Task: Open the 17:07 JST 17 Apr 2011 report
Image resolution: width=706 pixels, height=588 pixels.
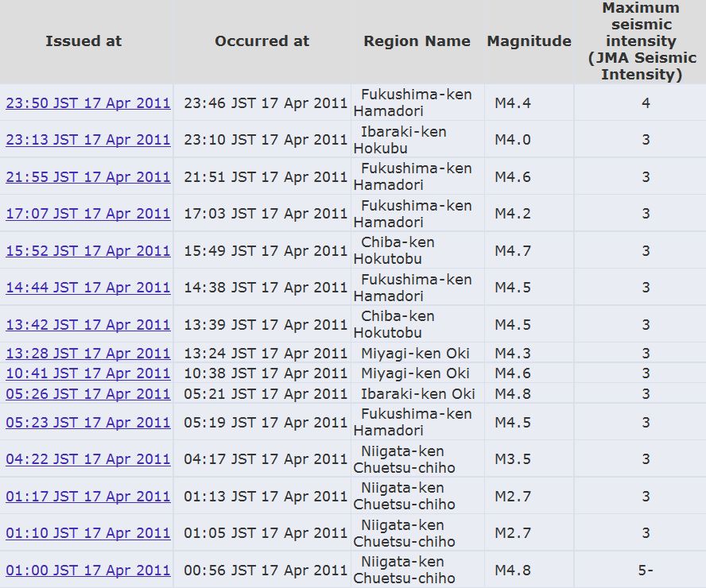Action: (87, 214)
